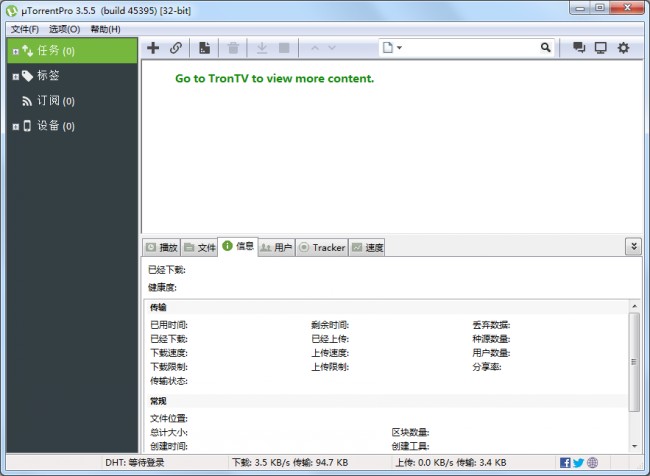Click the 上传: 0.0 KB/s status entry

[451, 462]
